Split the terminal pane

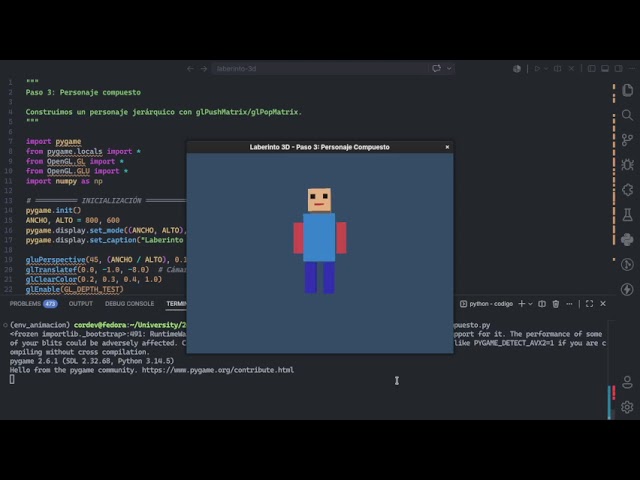coord(542,304)
